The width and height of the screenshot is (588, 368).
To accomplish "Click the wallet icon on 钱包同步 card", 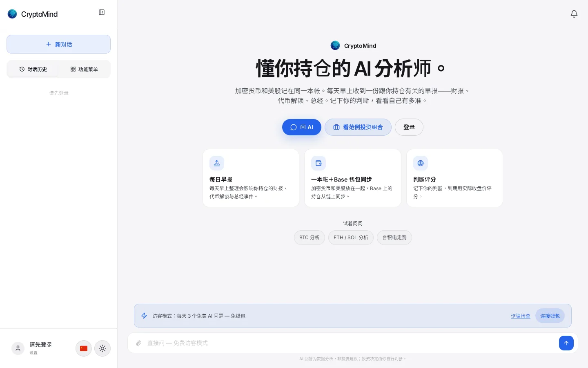I will [318, 163].
